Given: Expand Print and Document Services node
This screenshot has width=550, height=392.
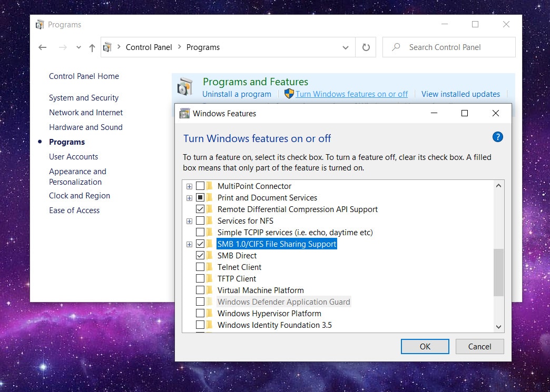Looking at the screenshot, I should click(190, 198).
